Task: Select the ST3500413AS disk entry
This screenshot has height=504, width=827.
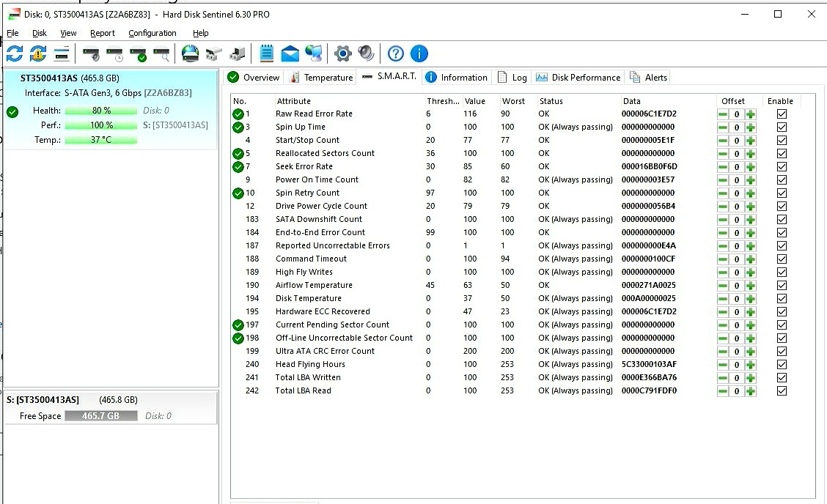Action: coord(111,110)
